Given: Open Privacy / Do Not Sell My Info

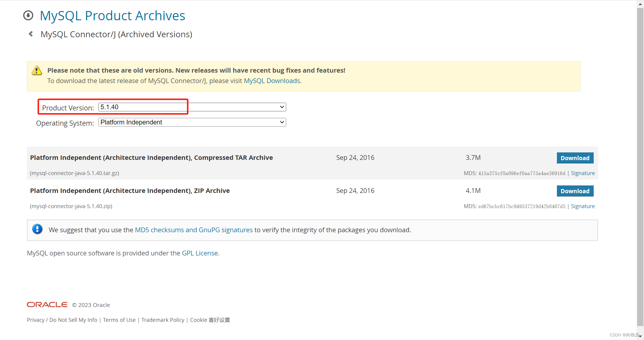Looking at the screenshot, I should click(x=62, y=320).
